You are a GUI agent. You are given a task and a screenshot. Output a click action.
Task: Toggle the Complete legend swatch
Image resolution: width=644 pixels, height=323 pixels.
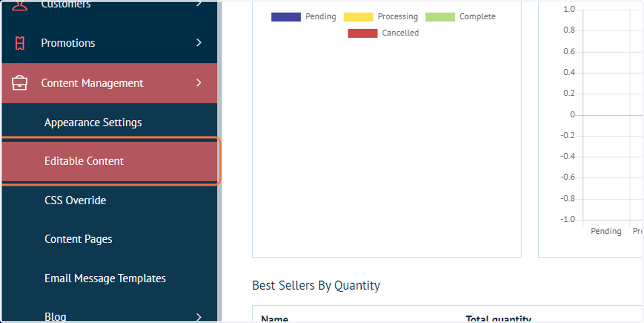tap(440, 17)
